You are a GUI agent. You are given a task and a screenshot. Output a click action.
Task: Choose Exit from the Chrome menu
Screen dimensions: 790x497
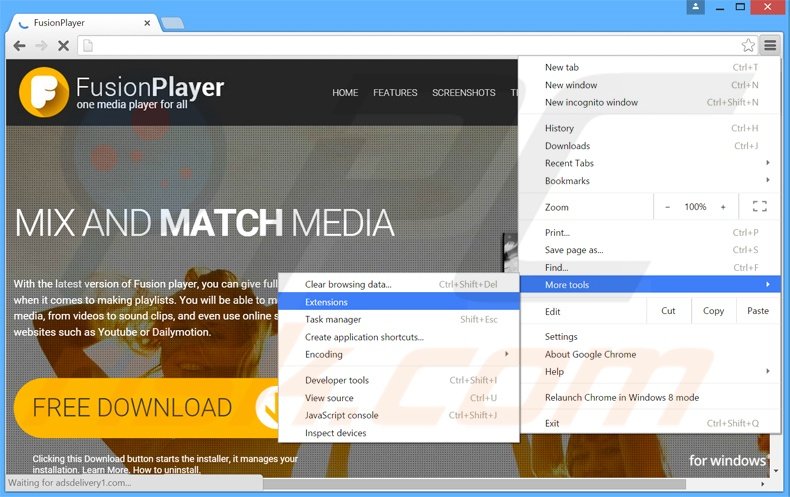(649, 423)
